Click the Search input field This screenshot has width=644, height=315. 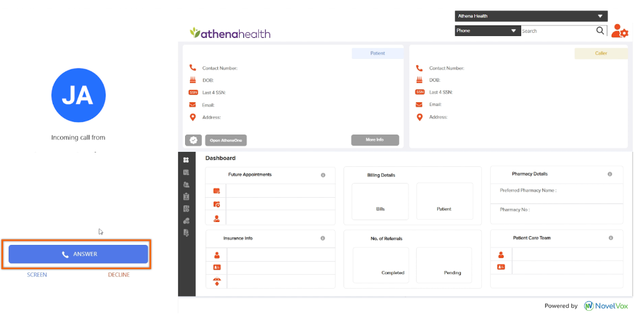coord(557,31)
